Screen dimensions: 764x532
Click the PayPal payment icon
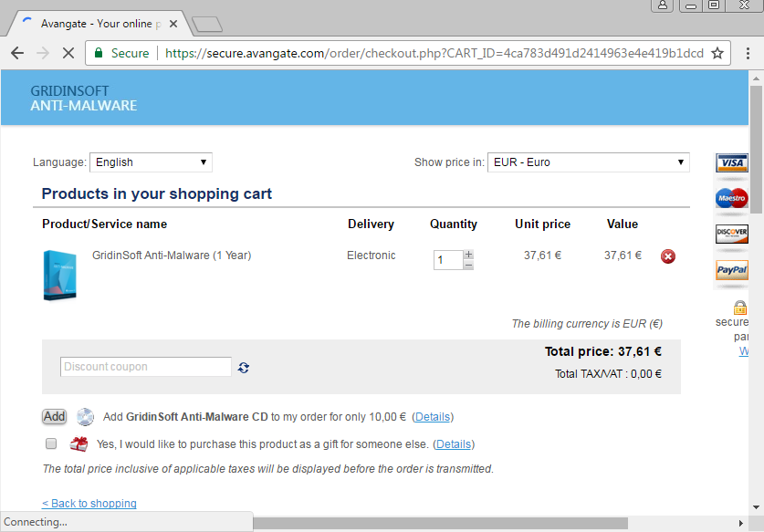[x=731, y=270]
